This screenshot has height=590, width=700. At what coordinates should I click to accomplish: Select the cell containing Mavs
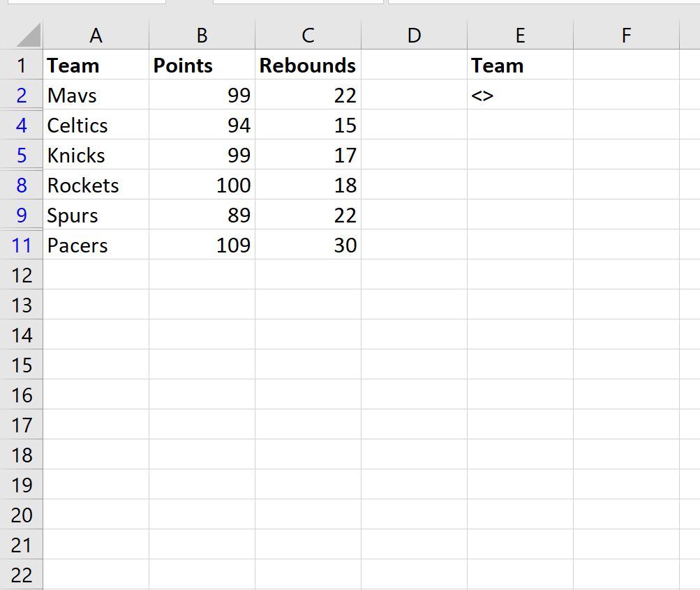pos(96,94)
